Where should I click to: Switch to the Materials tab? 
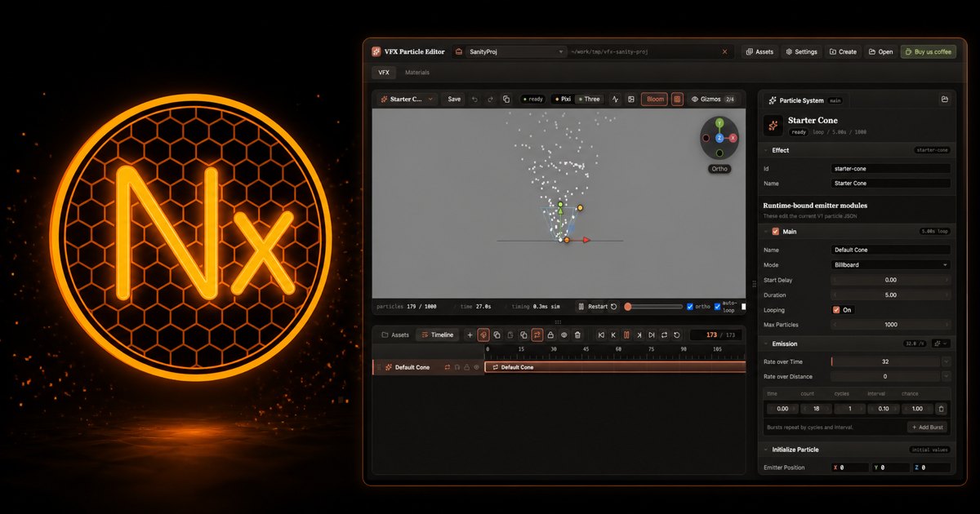(x=417, y=73)
